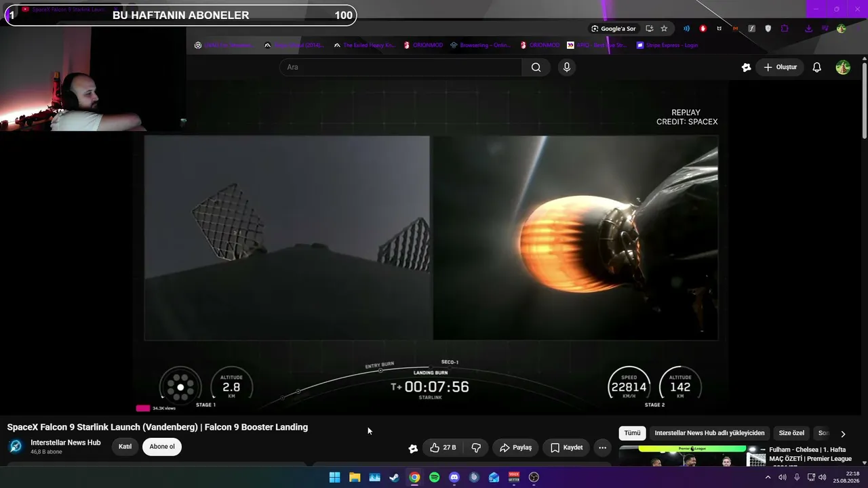This screenshot has height=488, width=868.
Task: Subscribe using the Abone ol button
Action: click(x=162, y=447)
